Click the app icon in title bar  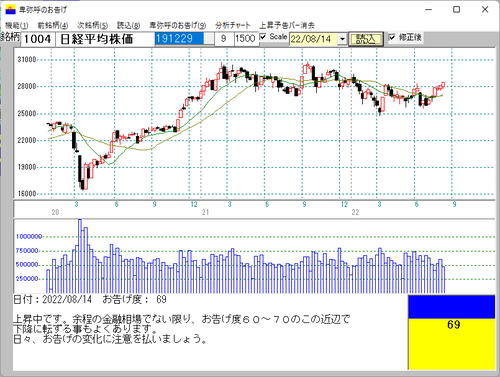(x=10, y=9)
